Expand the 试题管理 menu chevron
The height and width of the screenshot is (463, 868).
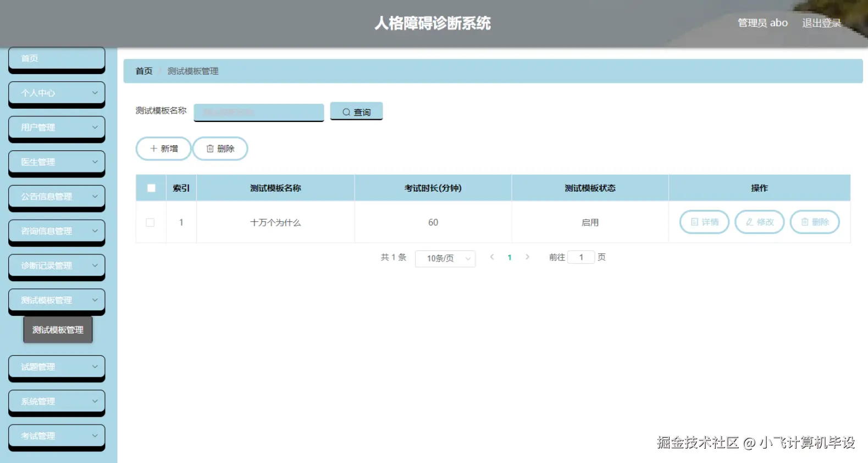[x=95, y=366]
